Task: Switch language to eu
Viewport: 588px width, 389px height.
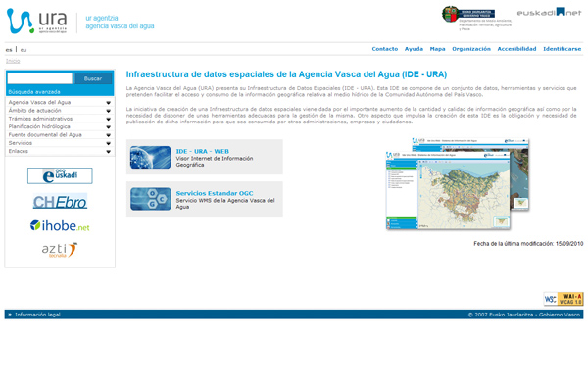Action: coord(24,50)
